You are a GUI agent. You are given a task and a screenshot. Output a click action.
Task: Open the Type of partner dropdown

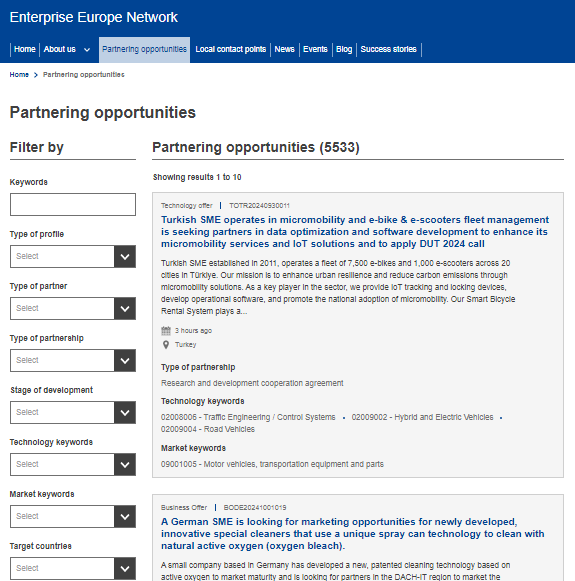point(73,308)
